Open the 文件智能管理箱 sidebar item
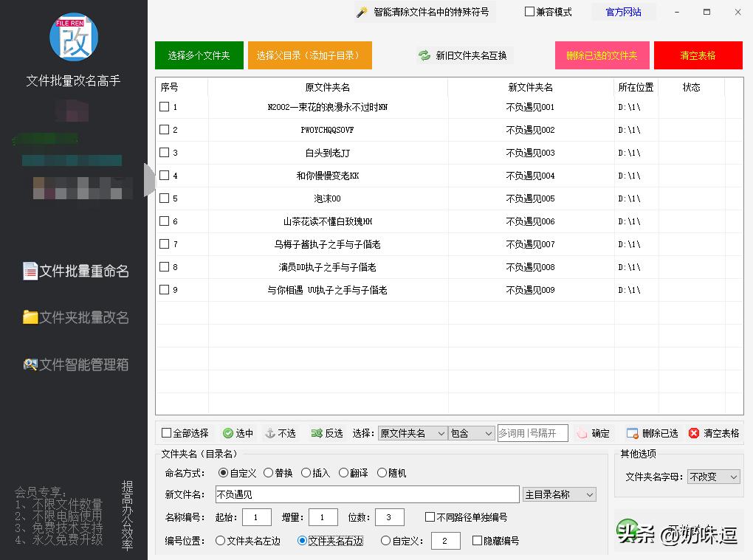Viewport: 753px width, 560px height. (74, 364)
